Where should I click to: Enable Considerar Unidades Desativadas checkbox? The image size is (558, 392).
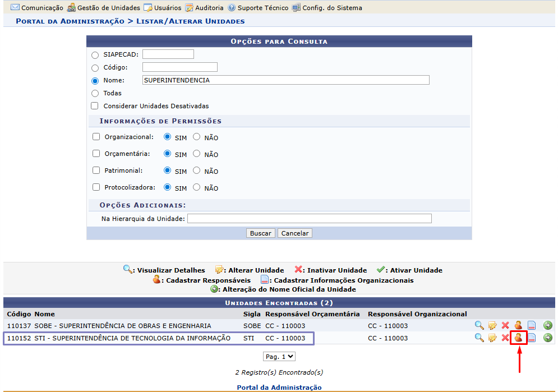(x=95, y=106)
